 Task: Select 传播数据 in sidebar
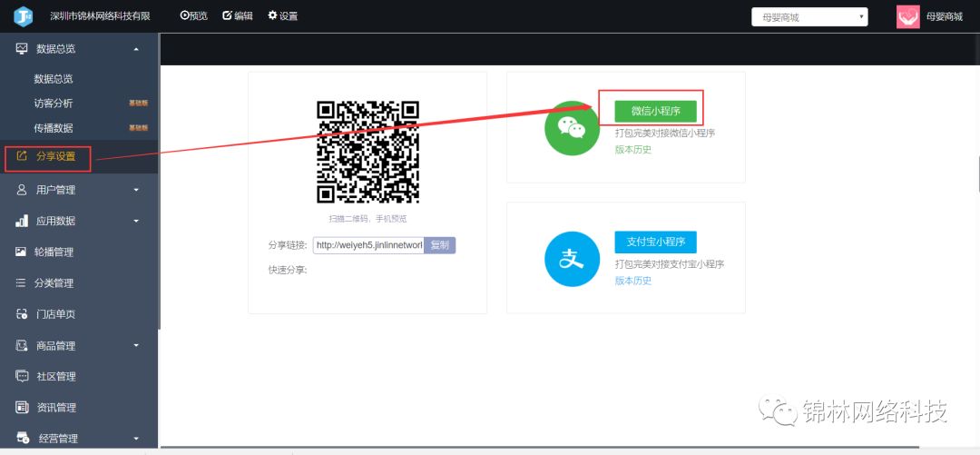click(x=54, y=128)
